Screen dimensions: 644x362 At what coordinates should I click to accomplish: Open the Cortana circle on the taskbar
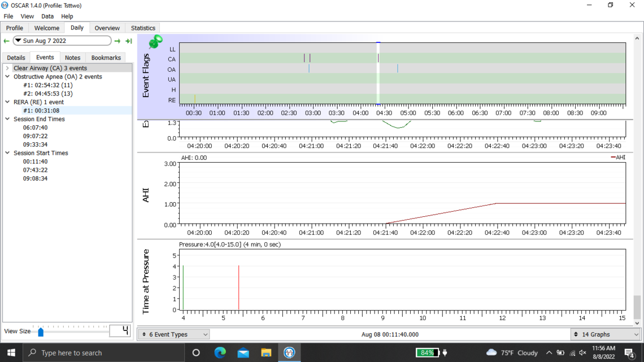pyautogui.click(x=196, y=352)
